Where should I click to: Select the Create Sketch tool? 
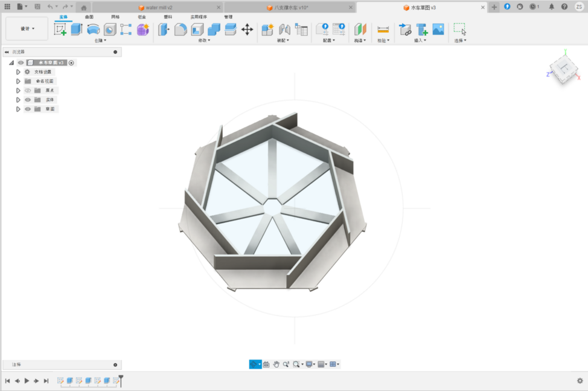60,30
